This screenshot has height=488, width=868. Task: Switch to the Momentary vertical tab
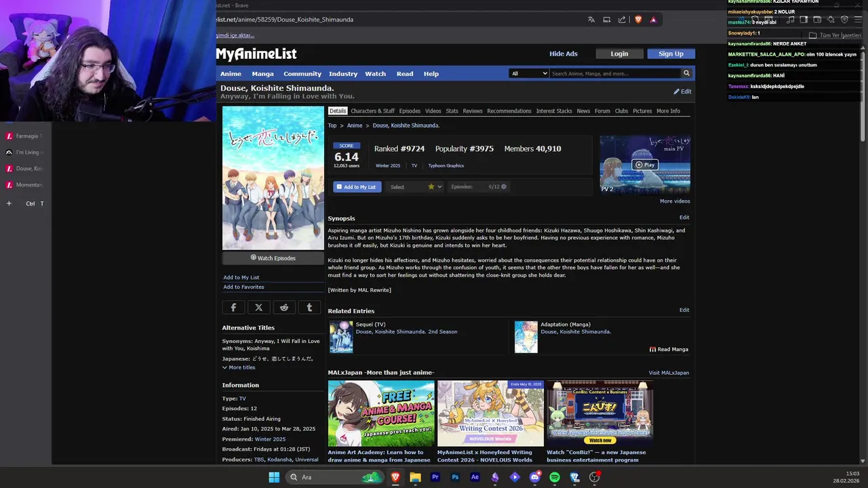coord(26,184)
